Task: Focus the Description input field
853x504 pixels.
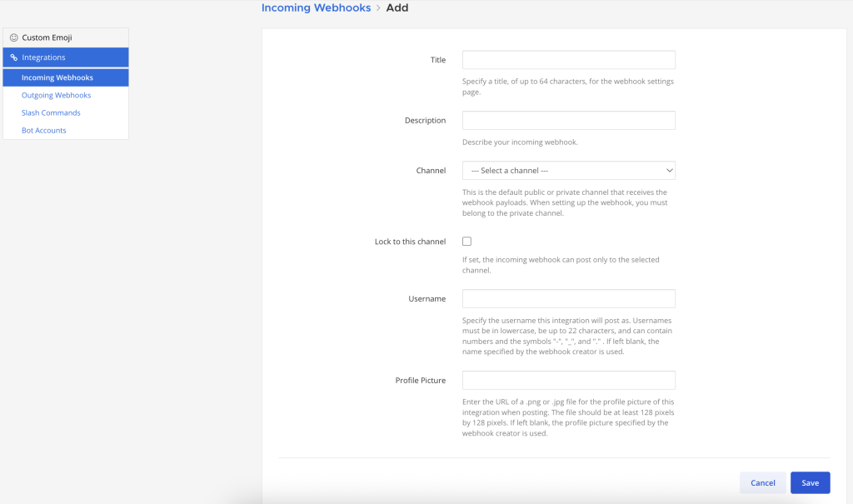Action: tap(568, 120)
